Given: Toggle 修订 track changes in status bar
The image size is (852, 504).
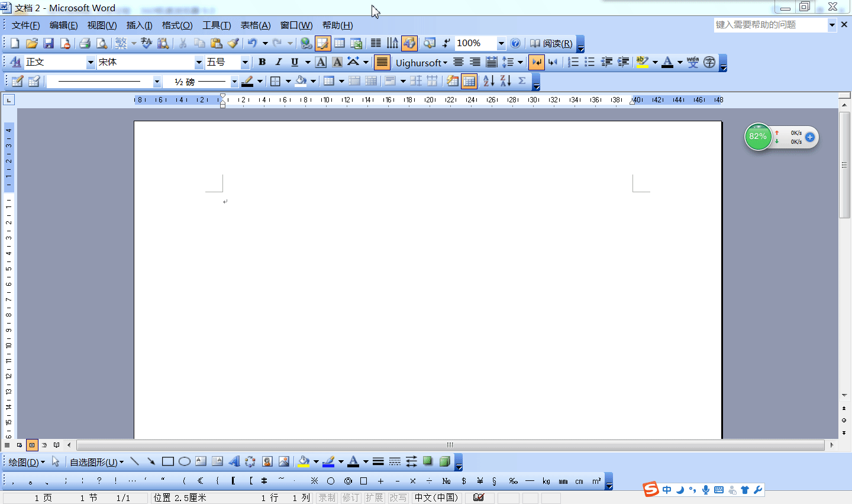Looking at the screenshot, I should (x=351, y=498).
